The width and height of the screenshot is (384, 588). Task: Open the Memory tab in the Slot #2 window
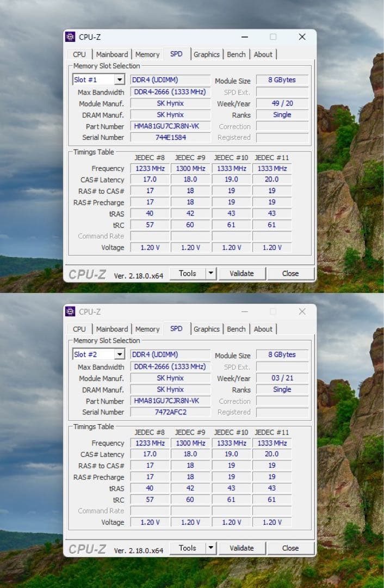(147, 329)
